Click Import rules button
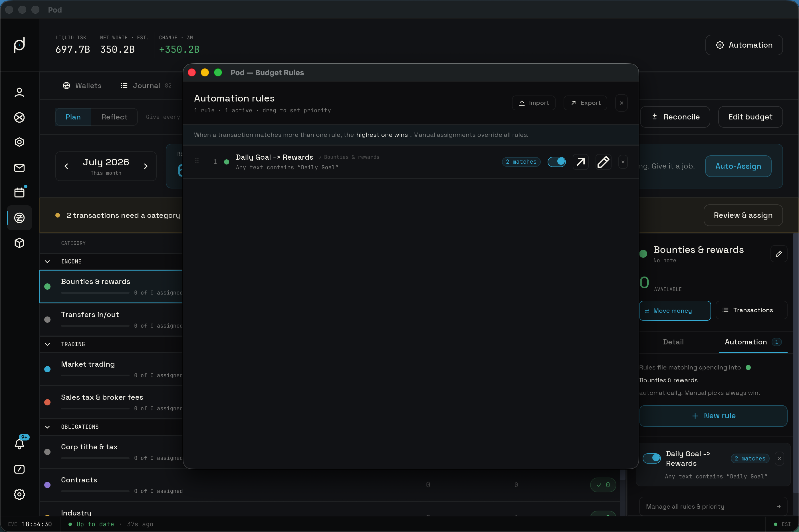Image resolution: width=799 pixels, height=532 pixels. (534, 103)
